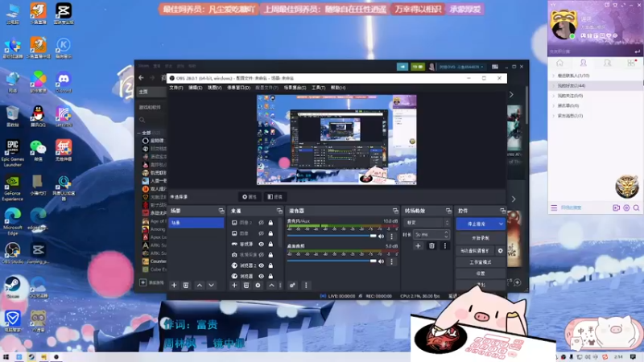Mute the 桌面音频 speaker icon
Screen dimensions: 644x362
click(381, 261)
